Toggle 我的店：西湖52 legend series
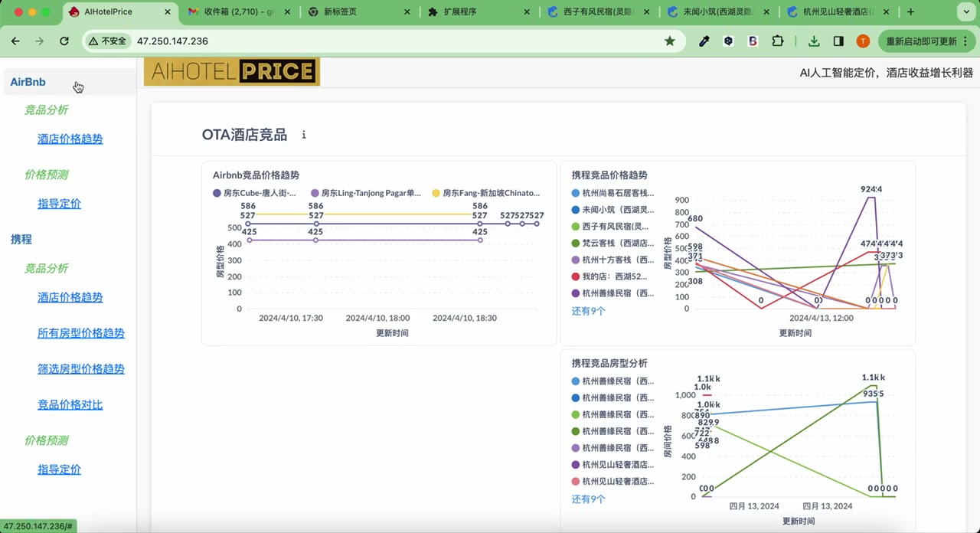This screenshot has width=980, height=533. point(609,276)
